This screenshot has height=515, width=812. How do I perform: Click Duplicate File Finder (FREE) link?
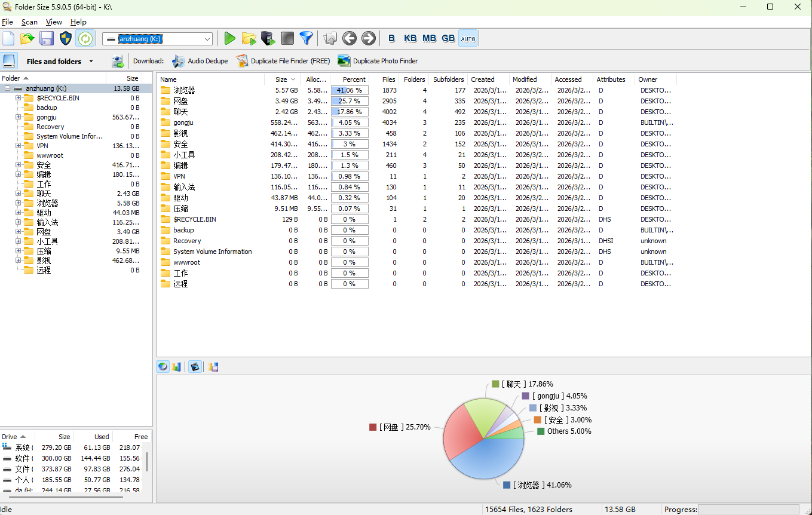290,61
